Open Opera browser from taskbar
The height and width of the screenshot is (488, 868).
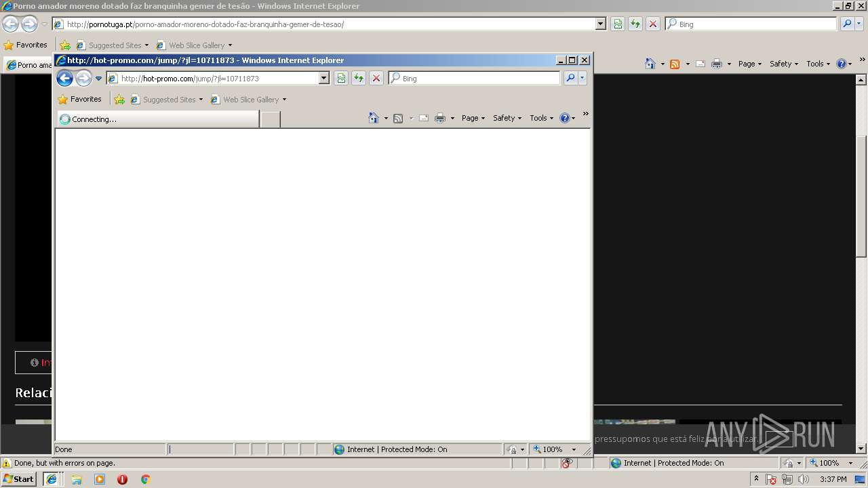[x=123, y=479]
